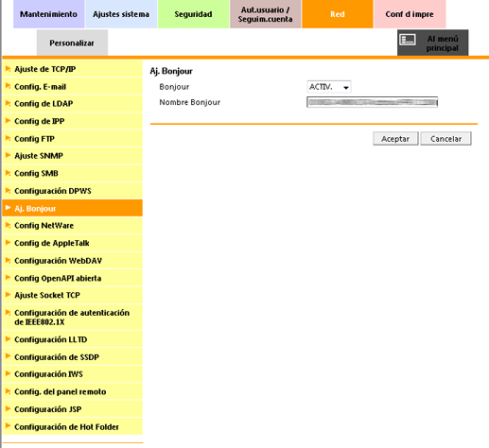Screen dimensions: 489x448
Task: Select Configuración de SSDP entry
Action: click(72, 357)
